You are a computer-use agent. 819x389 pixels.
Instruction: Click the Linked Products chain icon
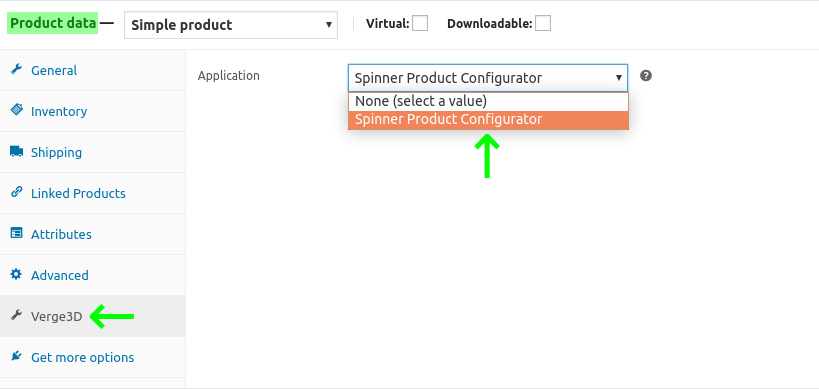pyautogui.click(x=16, y=192)
